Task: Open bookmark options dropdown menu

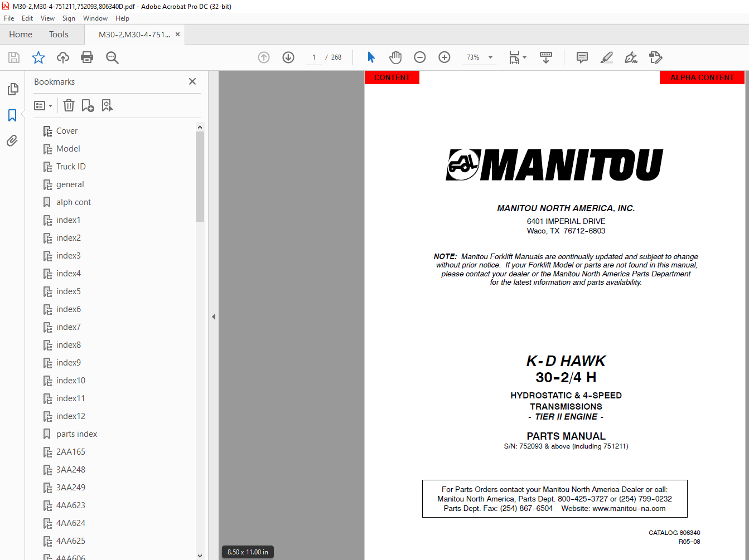Action: [x=44, y=105]
